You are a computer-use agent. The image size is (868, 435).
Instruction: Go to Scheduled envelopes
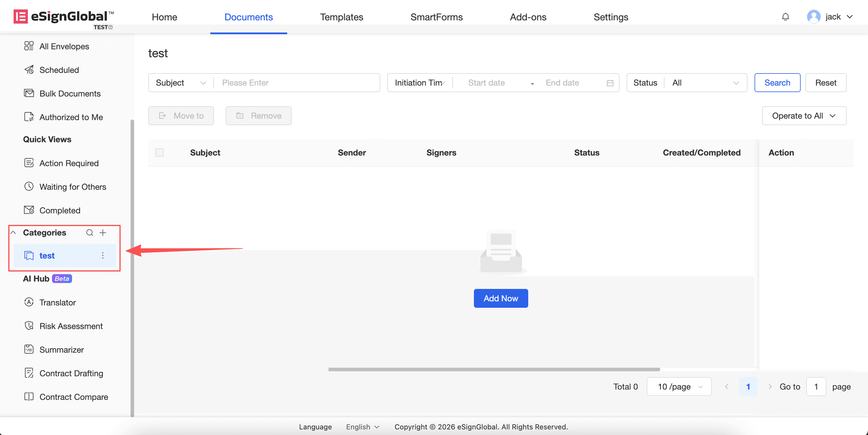[x=59, y=70]
